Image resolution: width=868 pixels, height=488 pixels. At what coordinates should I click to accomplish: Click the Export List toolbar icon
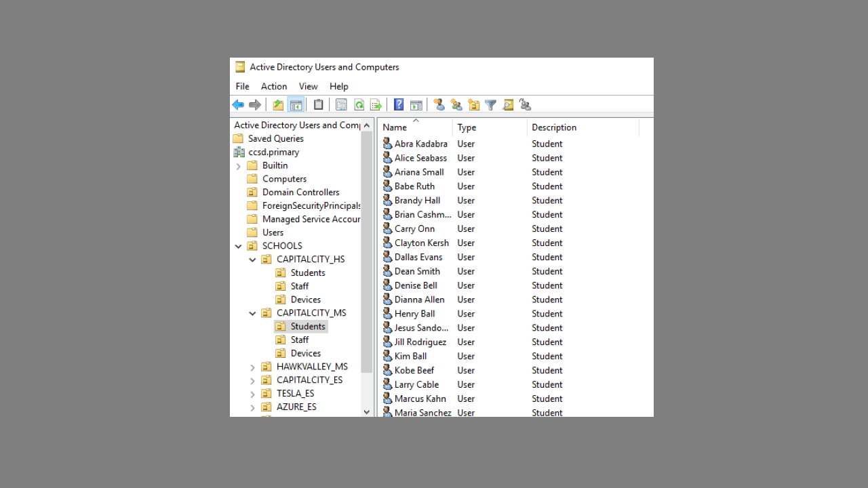point(376,105)
